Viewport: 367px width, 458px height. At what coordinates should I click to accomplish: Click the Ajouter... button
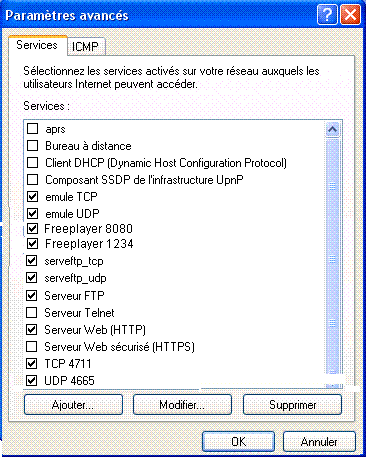[73, 405]
